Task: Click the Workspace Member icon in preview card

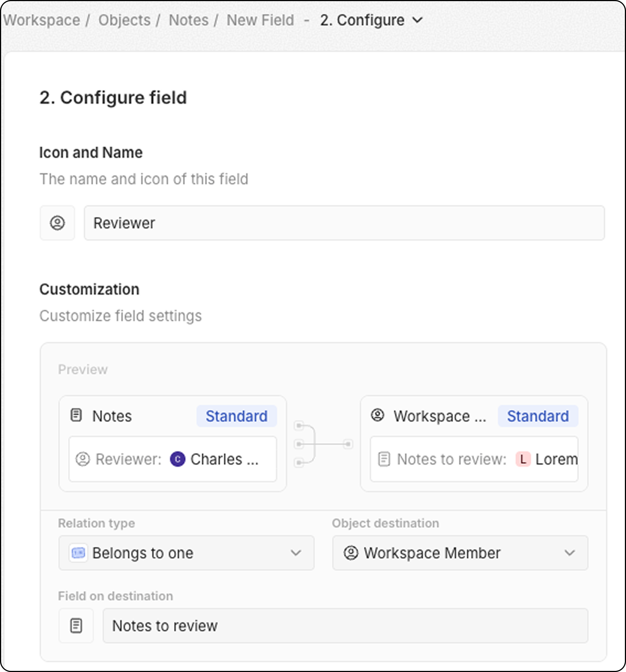Action: (377, 415)
